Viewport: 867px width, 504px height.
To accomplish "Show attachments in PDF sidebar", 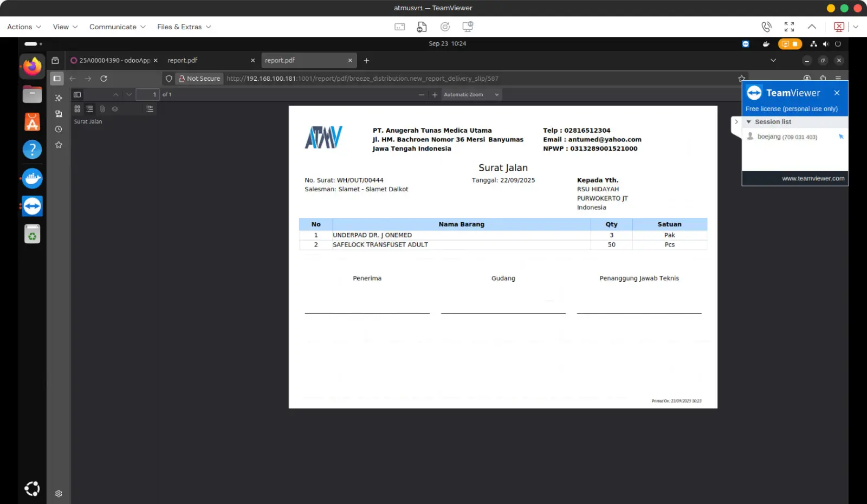I will (x=102, y=109).
